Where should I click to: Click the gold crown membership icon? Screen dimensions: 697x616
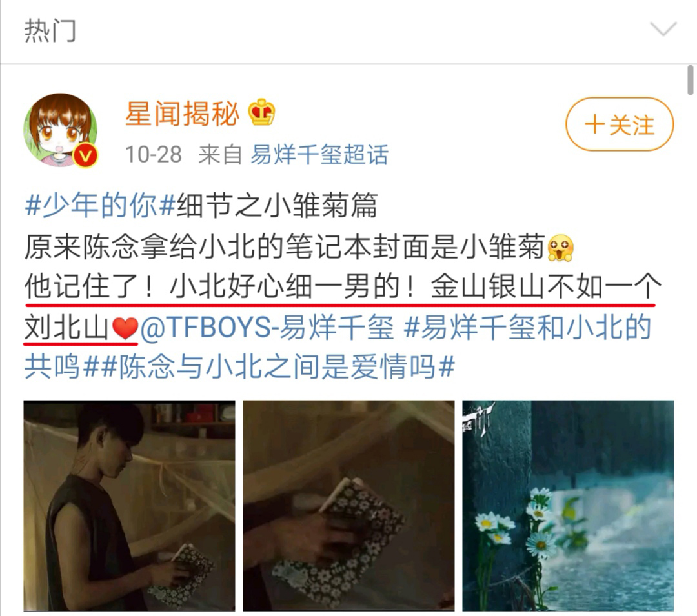pyautogui.click(x=261, y=112)
